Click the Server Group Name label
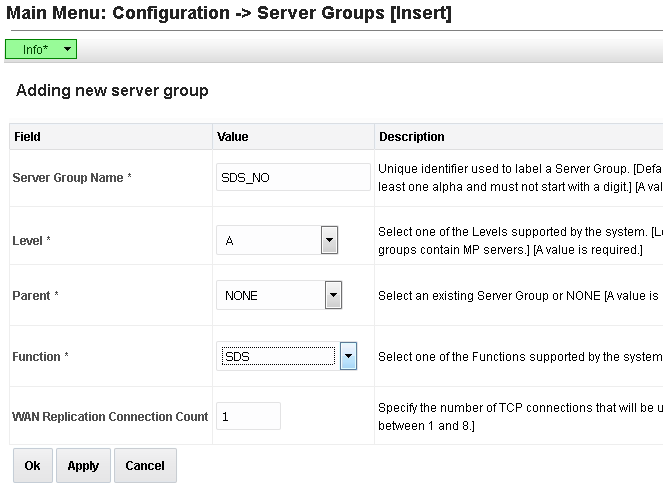This screenshot has height=484, width=663. pos(72,177)
